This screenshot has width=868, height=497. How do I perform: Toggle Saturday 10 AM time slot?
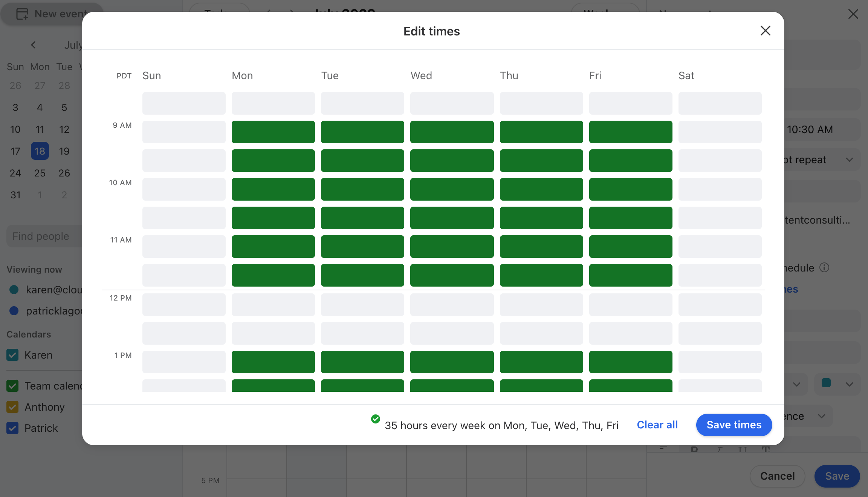[720, 189]
